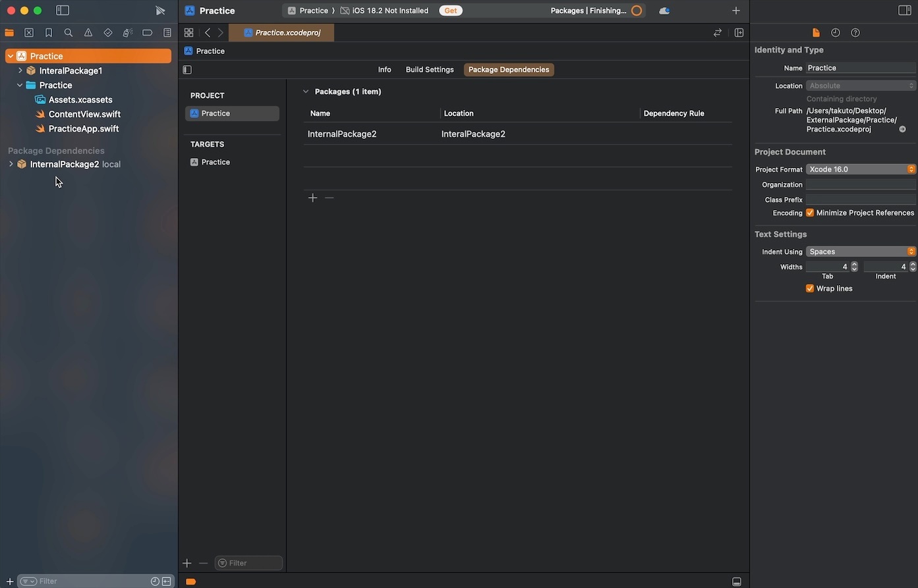Toggle the inspectors panel visibility
The width and height of the screenshot is (918, 588).
[x=905, y=11]
